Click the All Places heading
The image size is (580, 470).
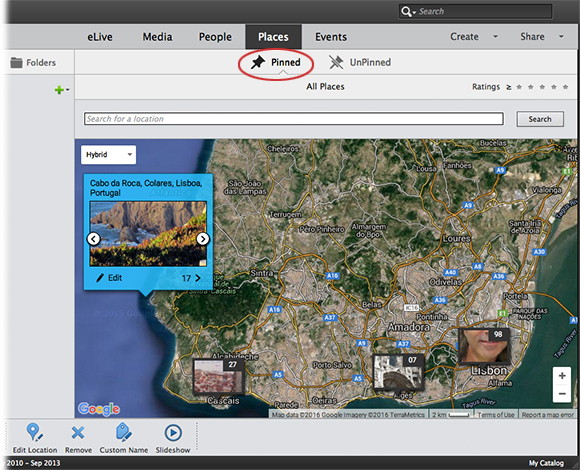[325, 87]
